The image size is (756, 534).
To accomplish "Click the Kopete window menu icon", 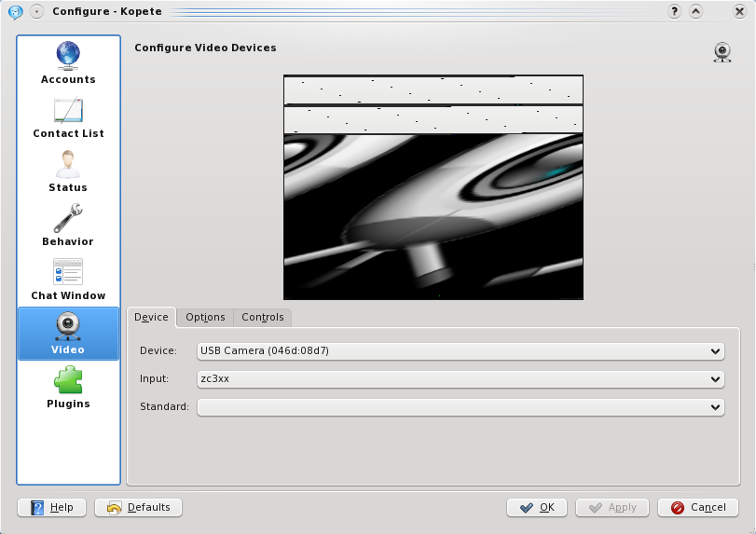I will click(x=16, y=11).
